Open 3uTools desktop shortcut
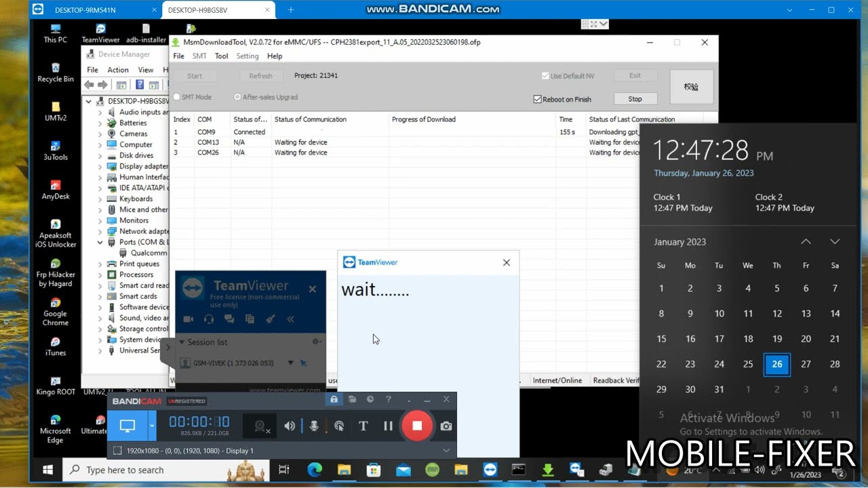Viewport: 868px width, 488px height. (56, 150)
